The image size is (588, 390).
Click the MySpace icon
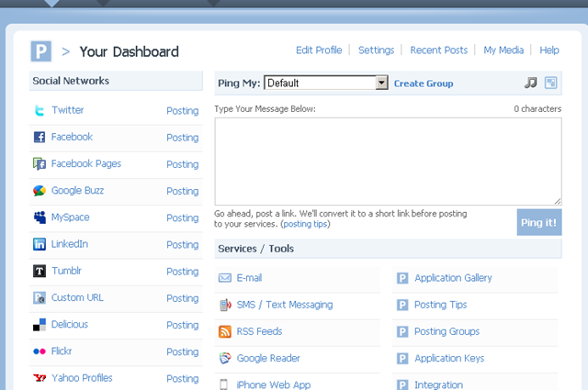[x=40, y=217]
